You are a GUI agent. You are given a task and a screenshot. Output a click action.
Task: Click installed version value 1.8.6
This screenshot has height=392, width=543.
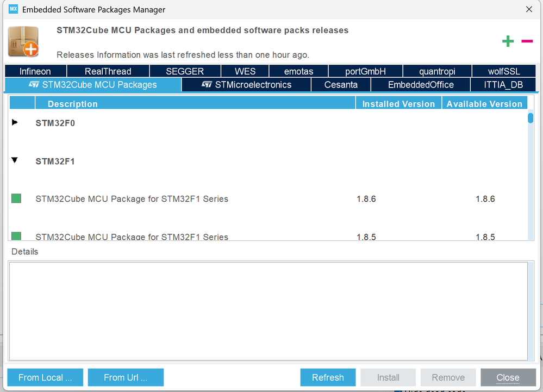[x=366, y=199]
